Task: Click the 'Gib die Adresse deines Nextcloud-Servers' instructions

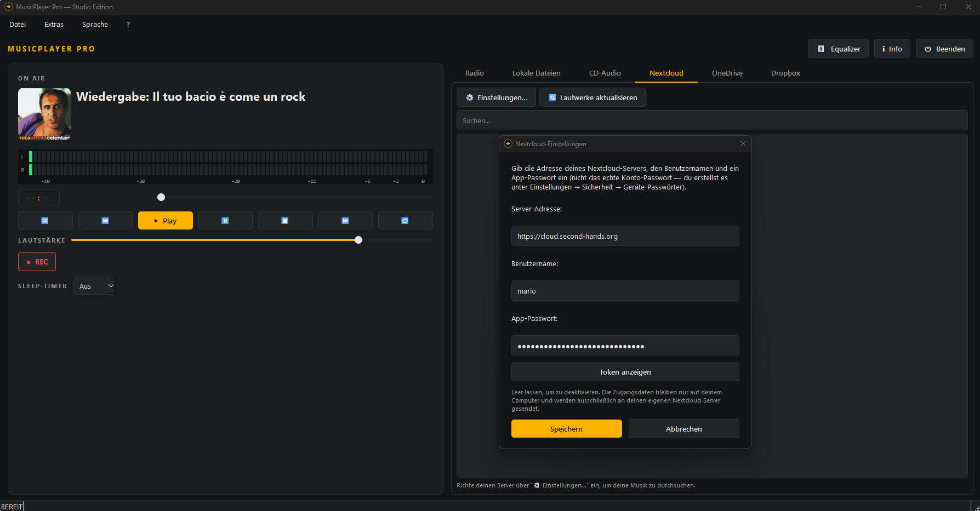Action: (x=625, y=178)
